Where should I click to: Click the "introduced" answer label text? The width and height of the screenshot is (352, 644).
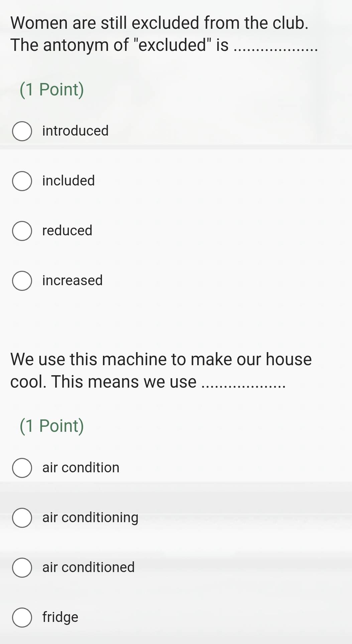(75, 131)
